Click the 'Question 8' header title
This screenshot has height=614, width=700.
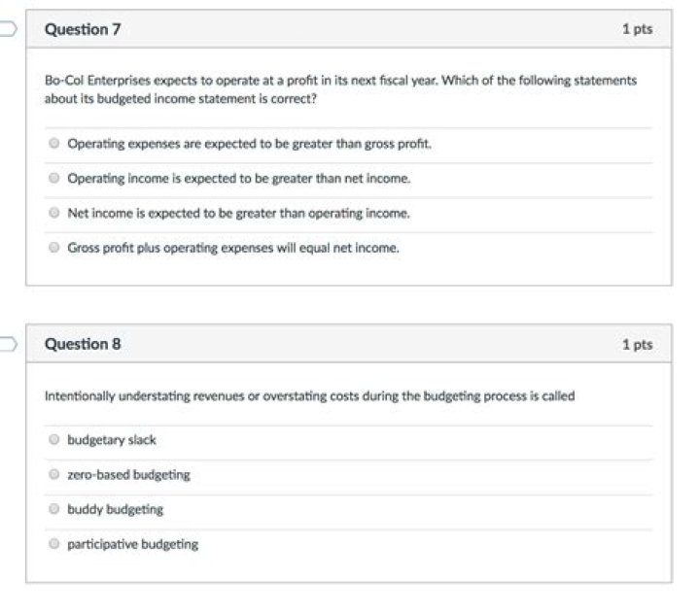coord(83,344)
